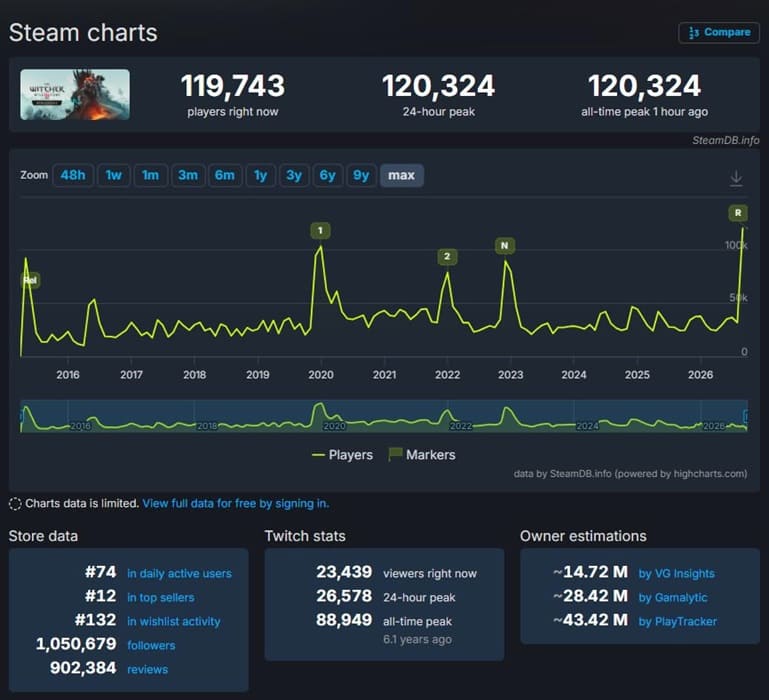Viewport: 769px width, 700px height.
Task: Select the max zoom range
Action: [x=402, y=175]
